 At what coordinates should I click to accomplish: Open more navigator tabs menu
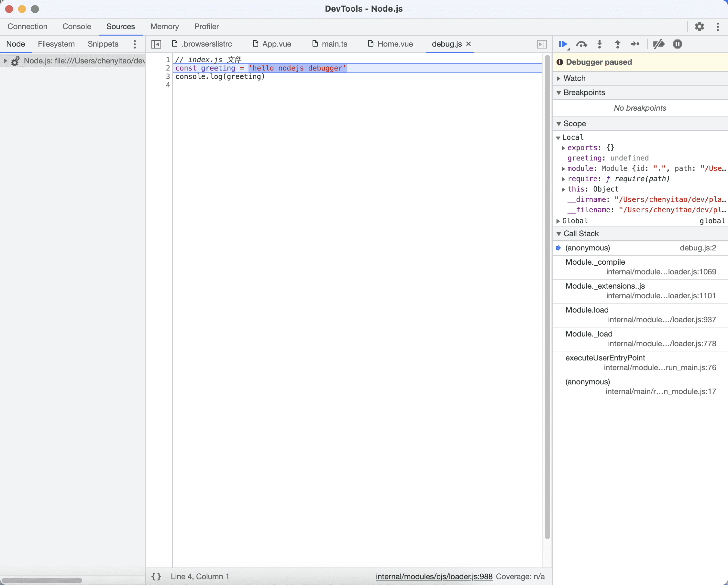point(135,44)
